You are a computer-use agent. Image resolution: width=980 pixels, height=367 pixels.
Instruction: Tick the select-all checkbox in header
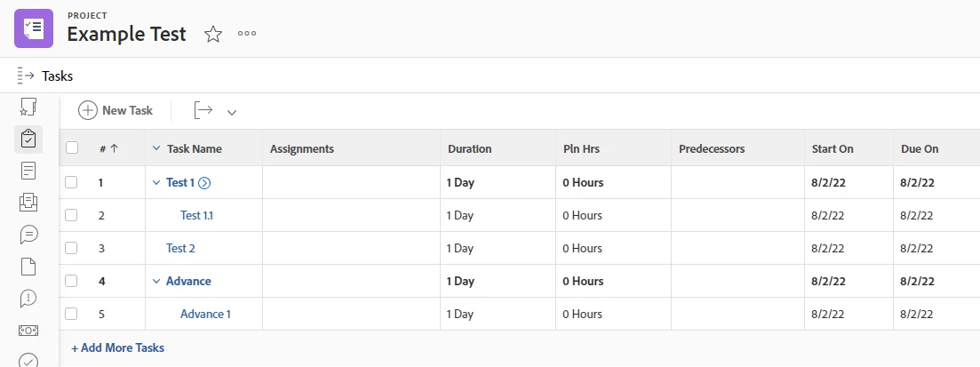72,148
